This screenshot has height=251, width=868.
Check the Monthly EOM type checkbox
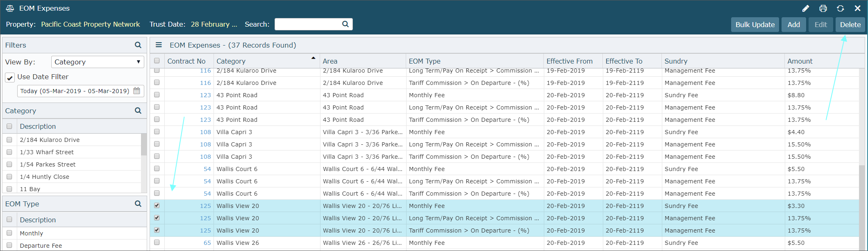(9, 233)
